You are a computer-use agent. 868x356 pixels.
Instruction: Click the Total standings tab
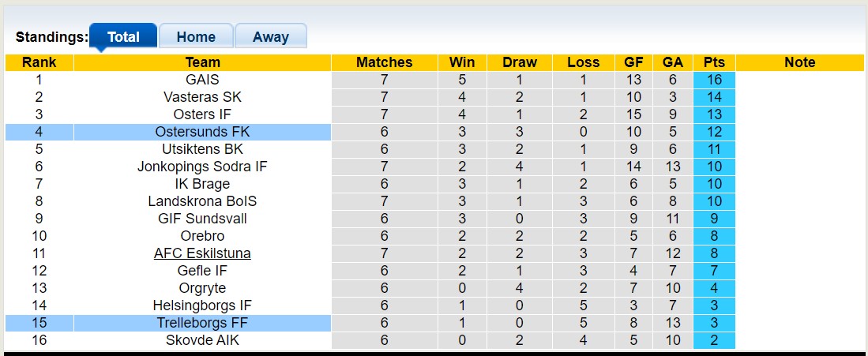pos(123,36)
